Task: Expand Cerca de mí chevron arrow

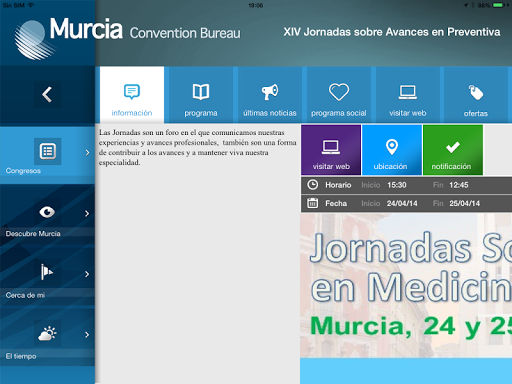Action: tap(87, 274)
